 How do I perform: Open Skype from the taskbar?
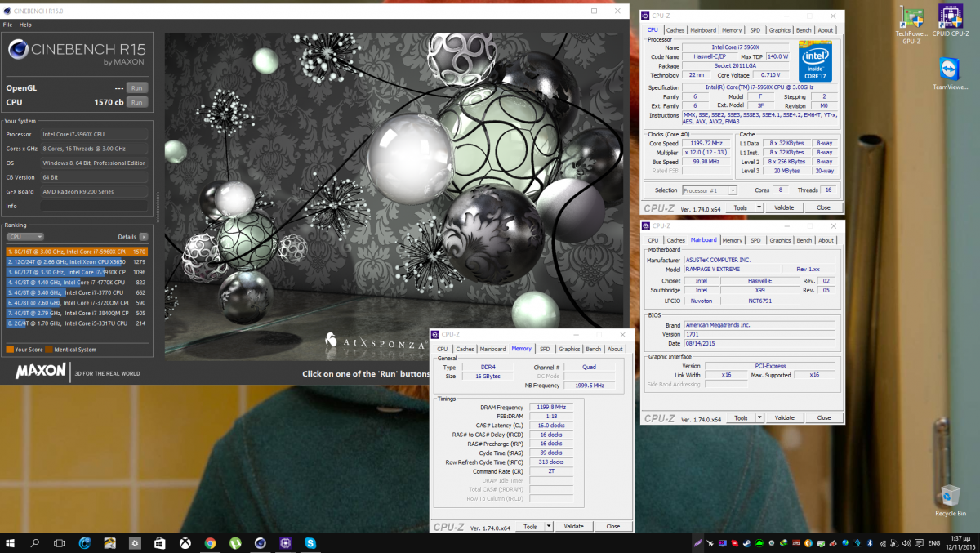pyautogui.click(x=310, y=543)
